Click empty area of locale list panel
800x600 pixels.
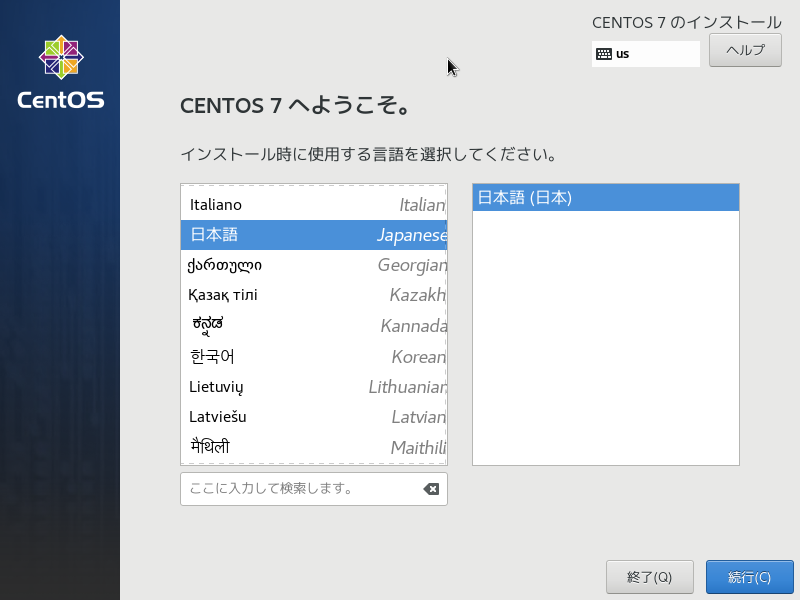(x=605, y=340)
